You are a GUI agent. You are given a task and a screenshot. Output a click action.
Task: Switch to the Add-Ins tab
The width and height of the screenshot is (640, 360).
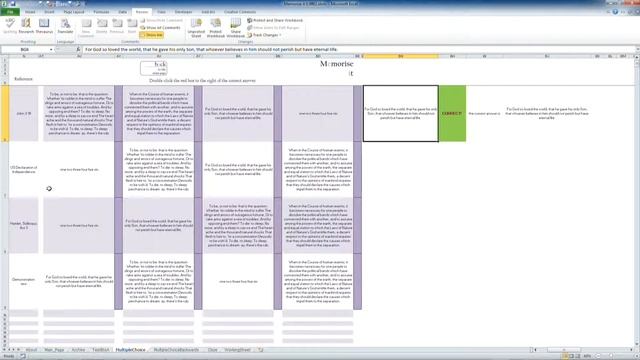(x=208, y=12)
